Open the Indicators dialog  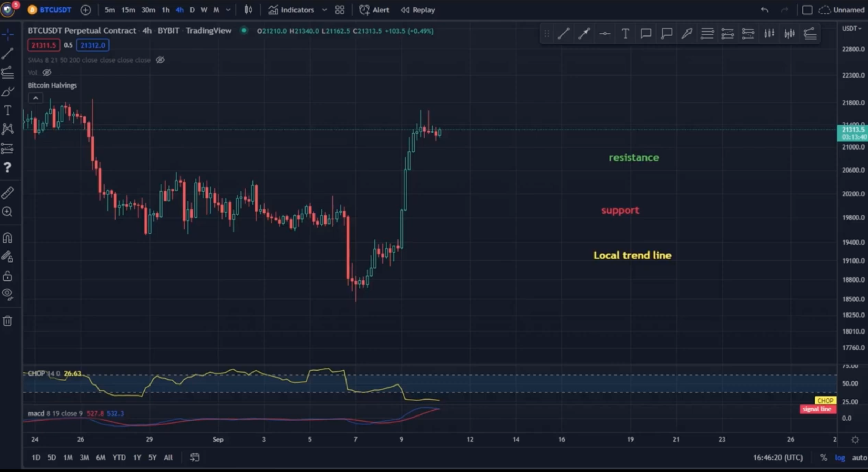[291, 10]
